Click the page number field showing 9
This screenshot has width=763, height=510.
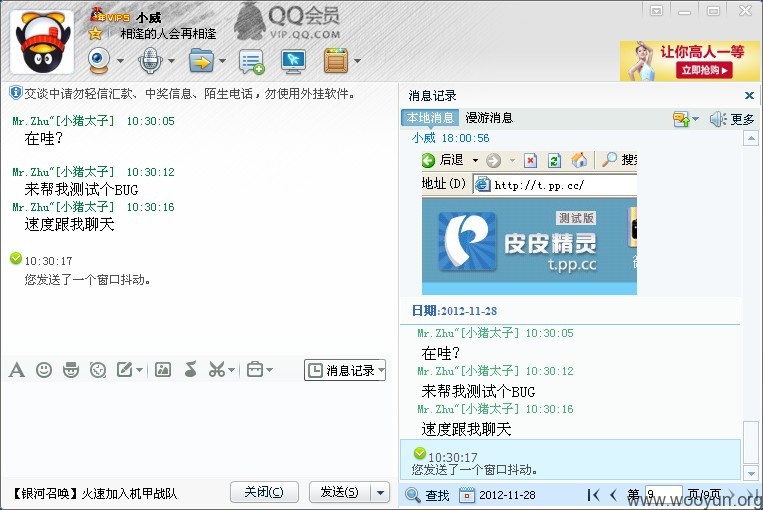point(664,495)
